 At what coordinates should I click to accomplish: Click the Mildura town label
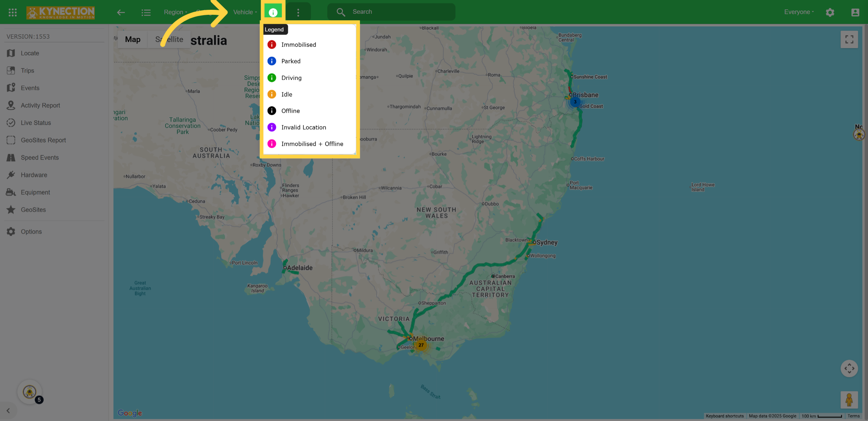click(x=365, y=250)
